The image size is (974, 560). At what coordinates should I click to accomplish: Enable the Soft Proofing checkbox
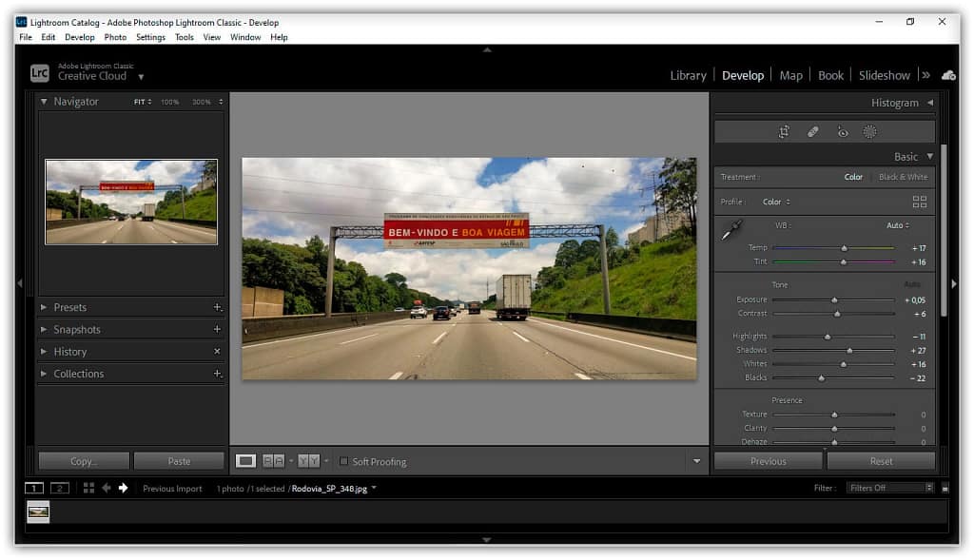[343, 461]
